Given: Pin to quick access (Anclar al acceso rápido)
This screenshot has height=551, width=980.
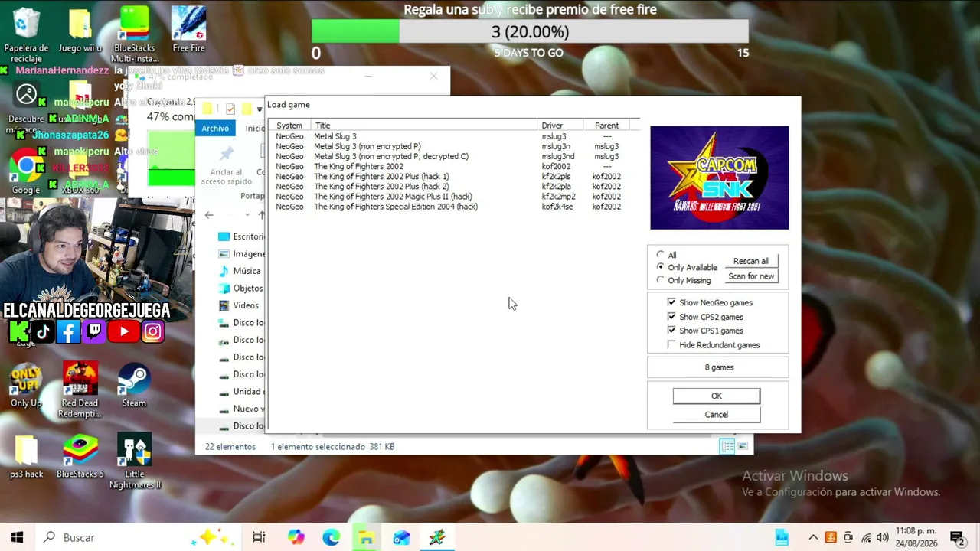Looking at the screenshot, I should pyautogui.click(x=226, y=165).
